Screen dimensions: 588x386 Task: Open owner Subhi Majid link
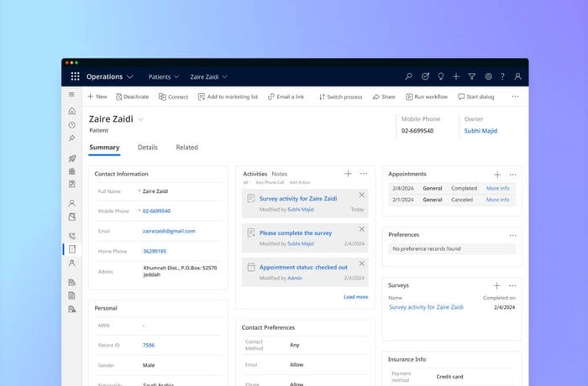click(x=483, y=131)
